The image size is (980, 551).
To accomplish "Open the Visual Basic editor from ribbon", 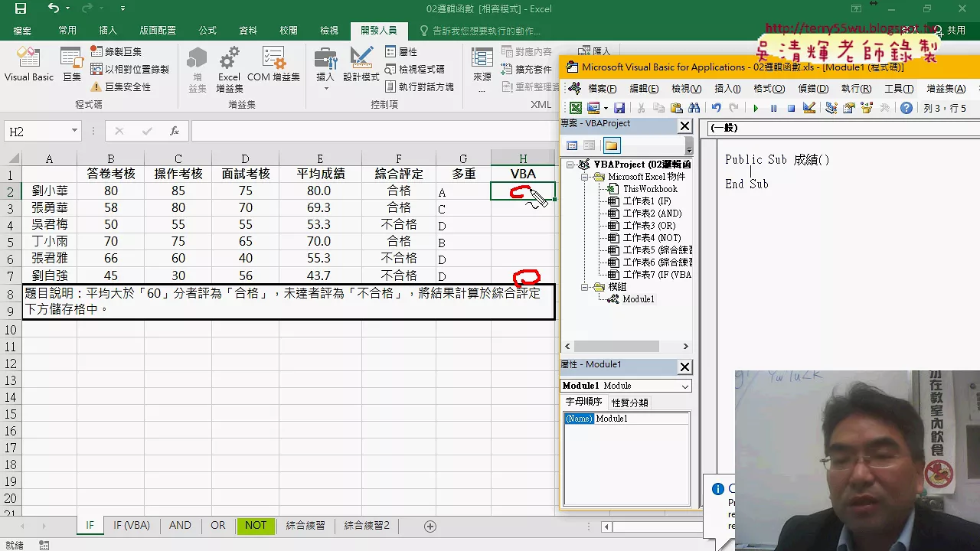I will click(29, 64).
